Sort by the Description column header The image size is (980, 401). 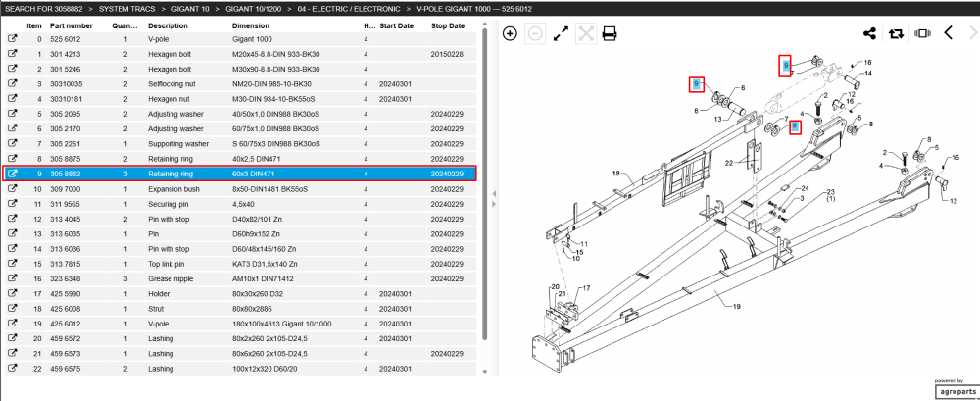[168, 25]
